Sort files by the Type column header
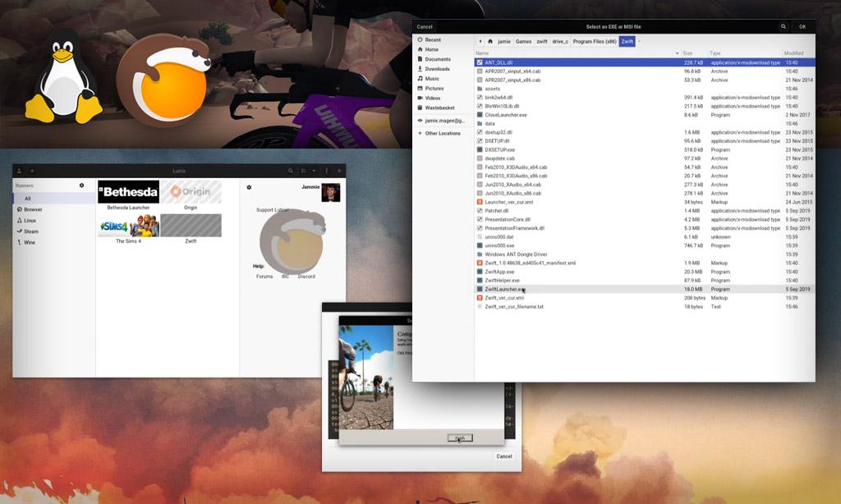Screen dimensions: 841x504 point(744,53)
